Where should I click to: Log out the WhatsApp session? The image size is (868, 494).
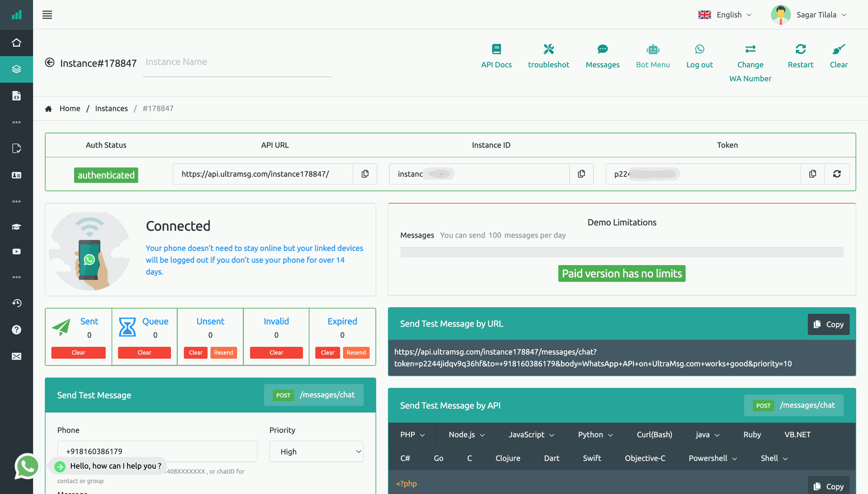[699, 56]
